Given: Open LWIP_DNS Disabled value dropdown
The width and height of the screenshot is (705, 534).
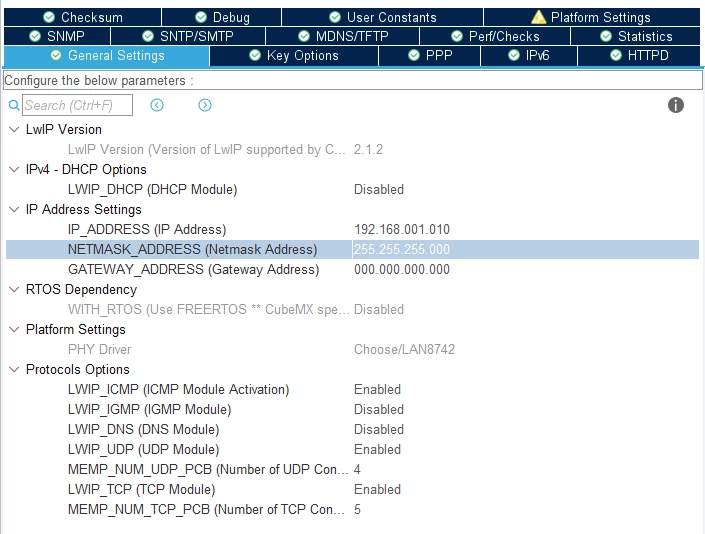Looking at the screenshot, I should pos(379,429).
